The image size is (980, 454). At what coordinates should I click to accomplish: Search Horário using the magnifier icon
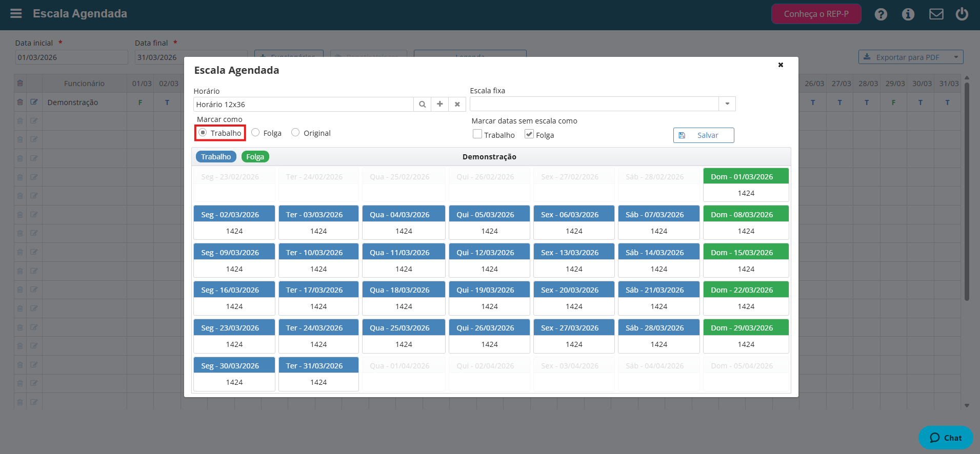coord(422,104)
